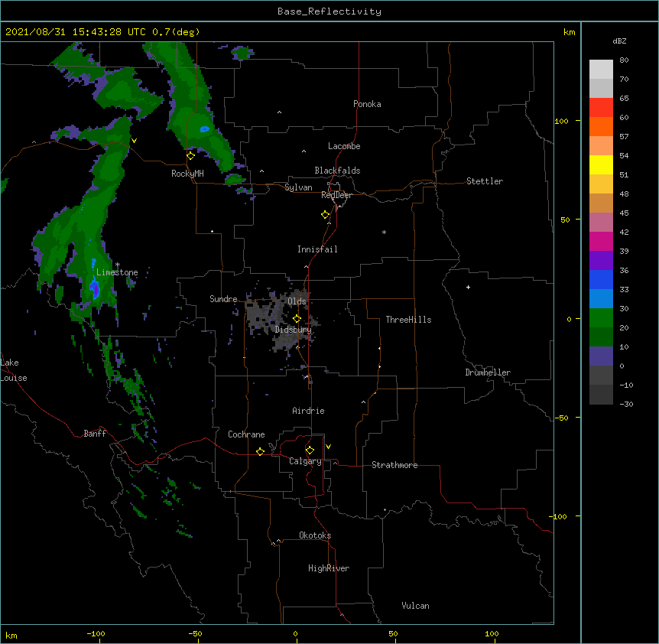
Task: Click the Innisfail city label
Action: (317, 249)
